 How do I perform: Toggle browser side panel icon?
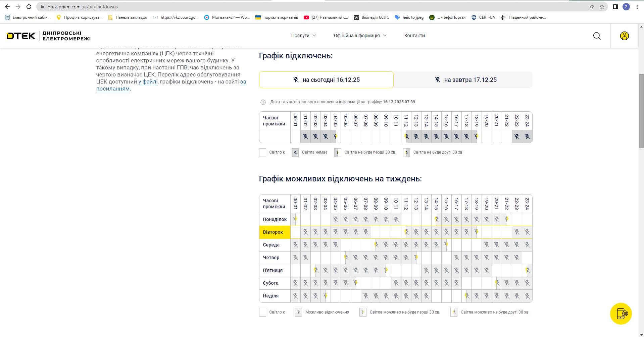click(x=615, y=7)
